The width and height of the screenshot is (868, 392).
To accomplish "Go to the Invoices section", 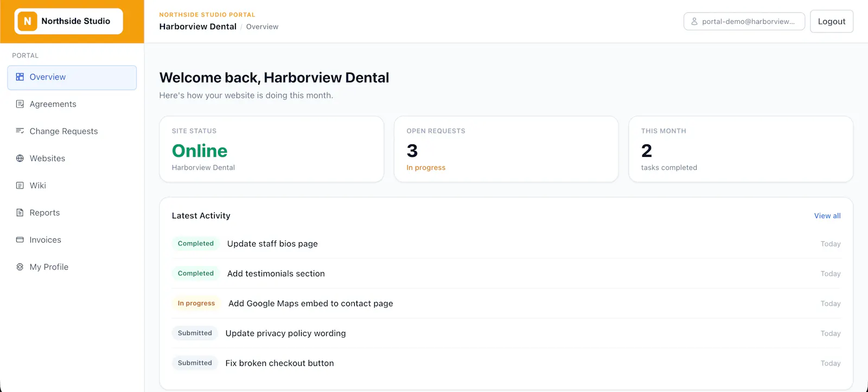I will tap(72, 240).
